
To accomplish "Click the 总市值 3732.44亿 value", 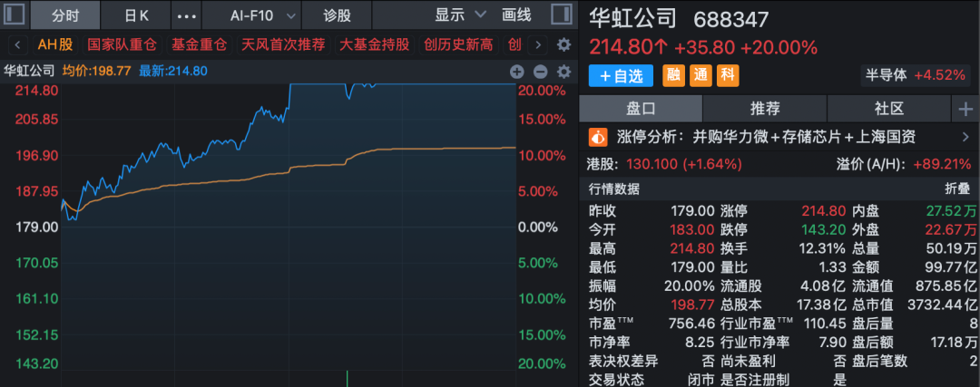I will tap(942, 305).
